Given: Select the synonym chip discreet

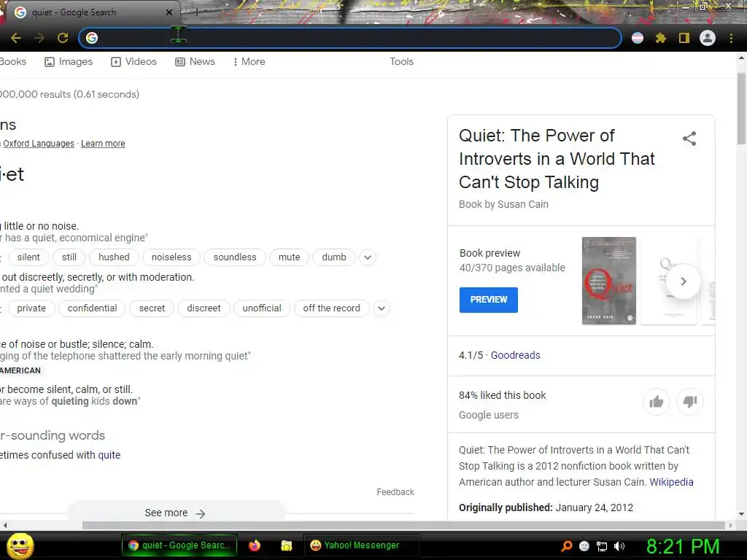Looking at the screenshot, I should pos(204,308).
